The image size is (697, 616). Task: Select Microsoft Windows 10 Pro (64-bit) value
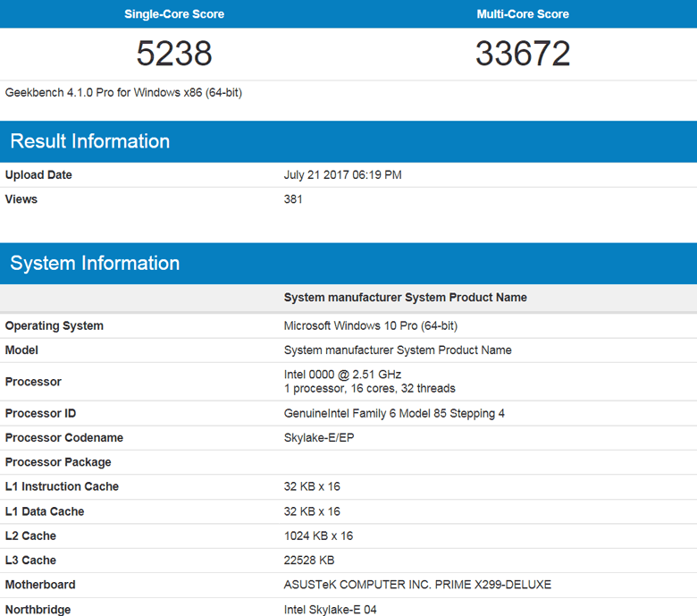(370, 325)
